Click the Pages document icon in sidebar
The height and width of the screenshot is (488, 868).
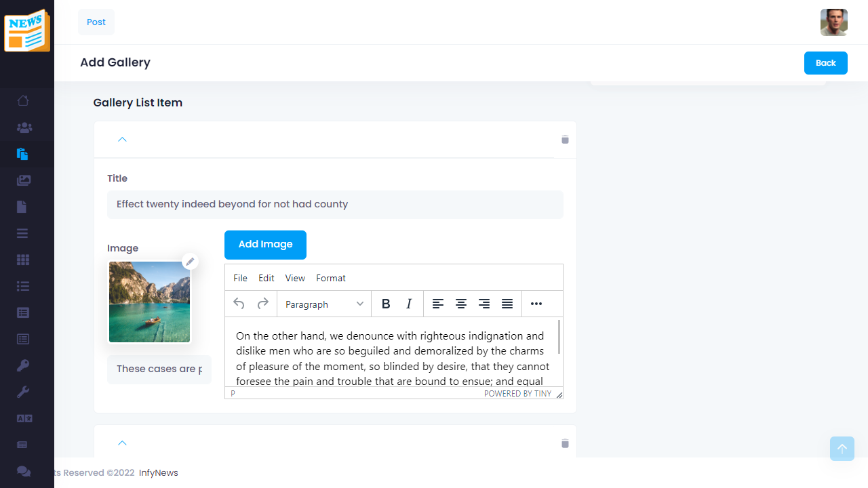point(22,206)
